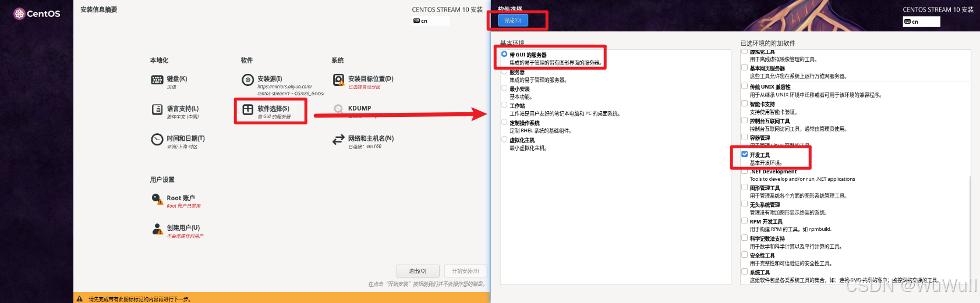Click 完成(D) done button

(513, 20)
